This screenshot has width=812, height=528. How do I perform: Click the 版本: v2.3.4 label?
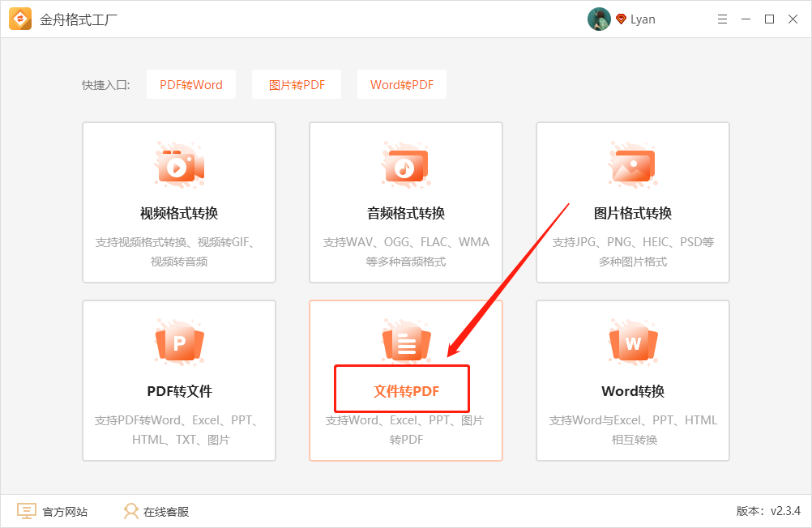click(x=768, y=512)
